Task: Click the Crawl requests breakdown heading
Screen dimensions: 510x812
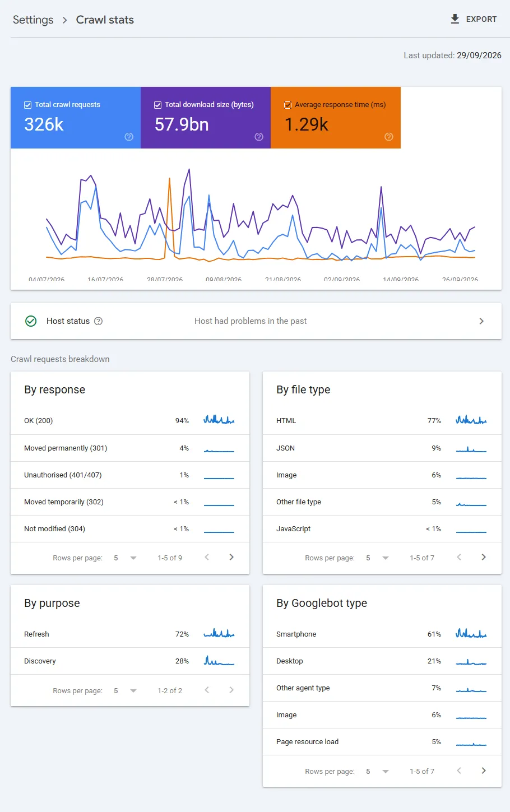Action: [60, 359]
